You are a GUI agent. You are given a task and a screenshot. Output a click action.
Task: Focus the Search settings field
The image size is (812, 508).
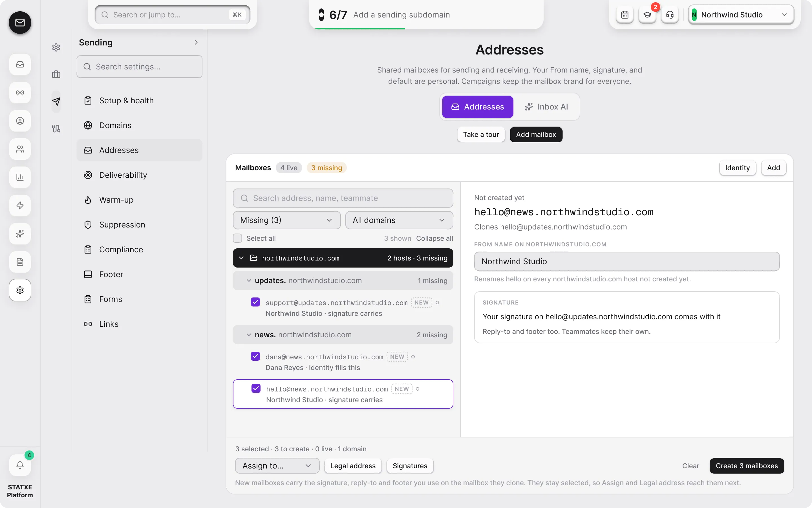(140, 67)
